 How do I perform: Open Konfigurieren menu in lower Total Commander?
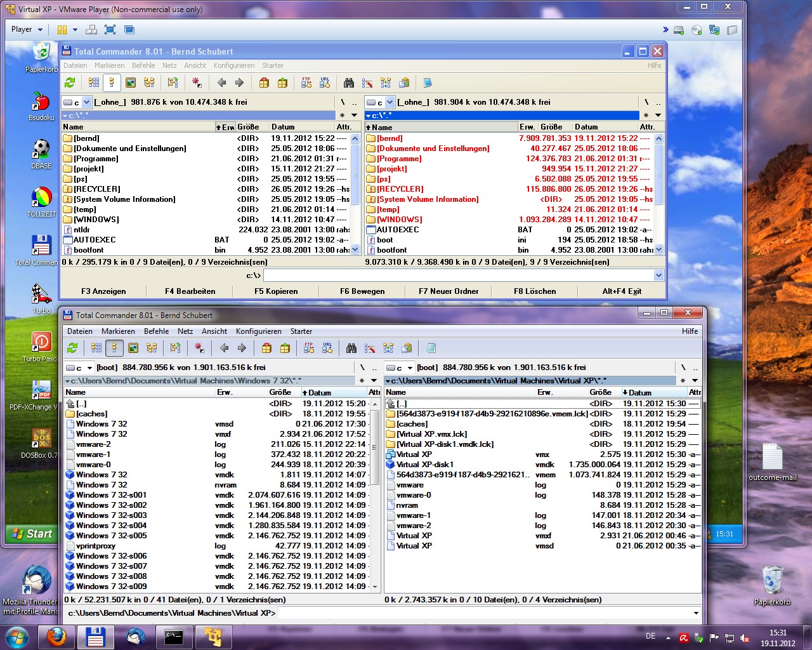(258, 331)
